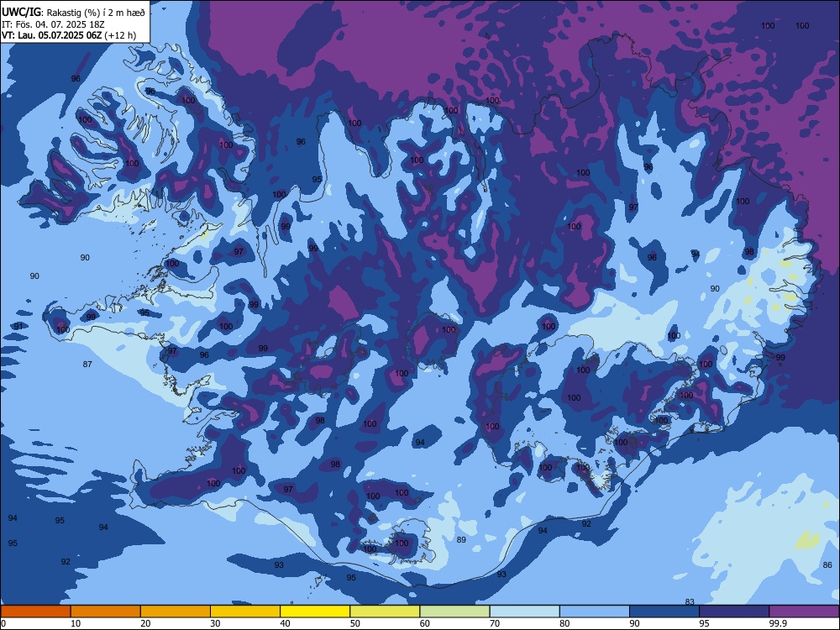This screenshot has width=840, height=630.
Task: Select the dark blue 90–95 legend swatch
Action: tap(664, 612)
